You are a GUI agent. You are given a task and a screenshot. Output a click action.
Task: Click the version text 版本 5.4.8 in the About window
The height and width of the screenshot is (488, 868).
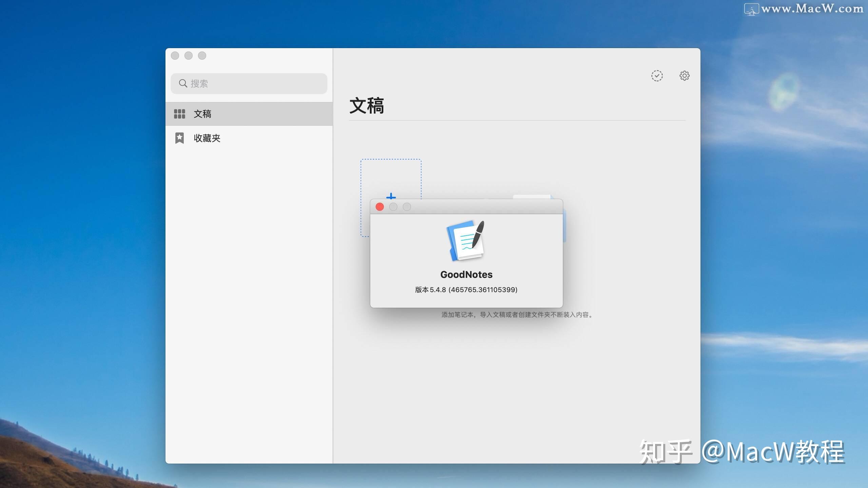pos(466,290)
